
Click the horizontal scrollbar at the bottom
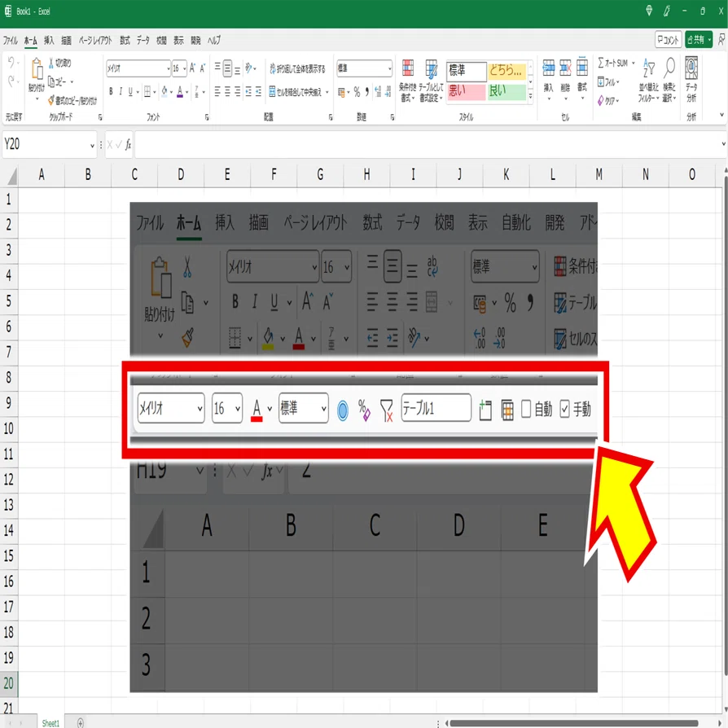coord(574,723)
